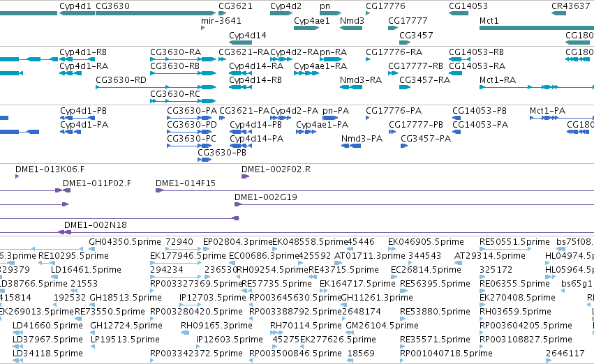
Task: Open EST RE50551.5prime
Action: point(514,242)
